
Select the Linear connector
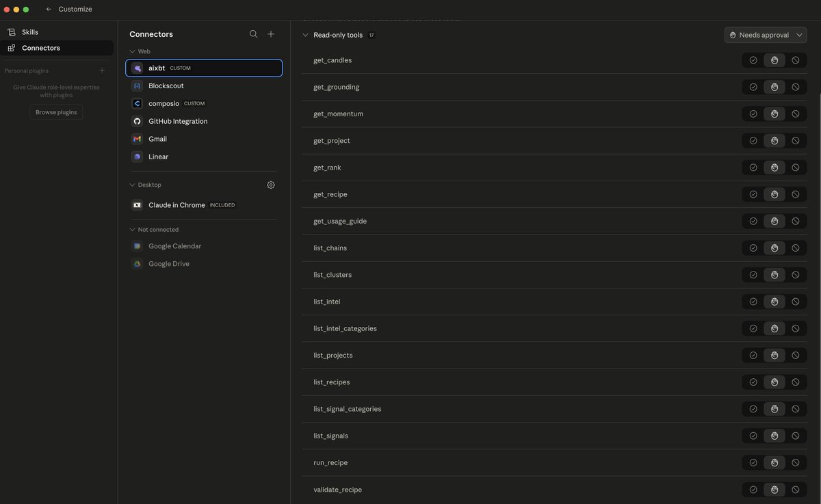(x=204, y=157)
